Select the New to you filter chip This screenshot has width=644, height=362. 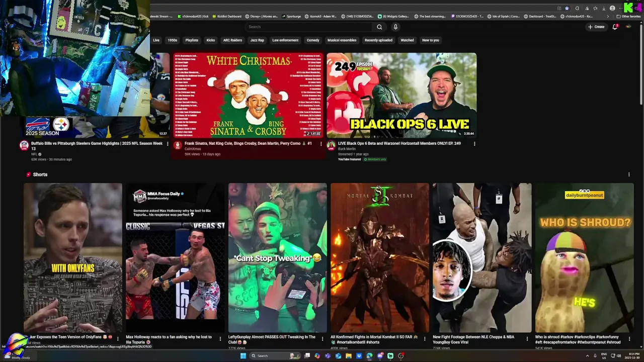tap(431, 40)
